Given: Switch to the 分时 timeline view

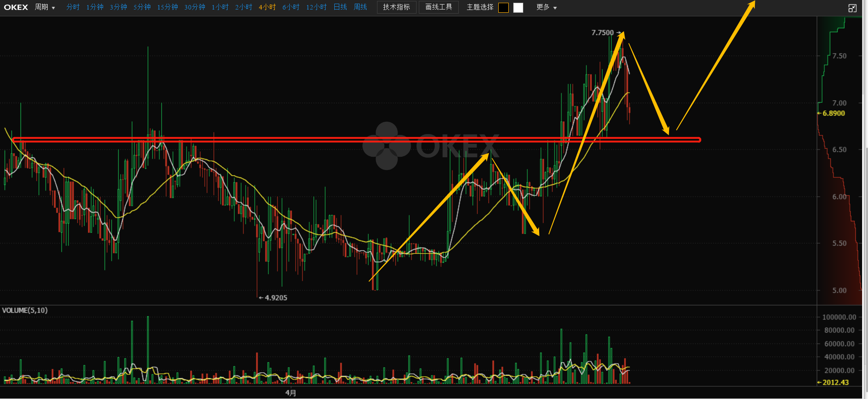Looking at the screenshot, I should (73, 7).
